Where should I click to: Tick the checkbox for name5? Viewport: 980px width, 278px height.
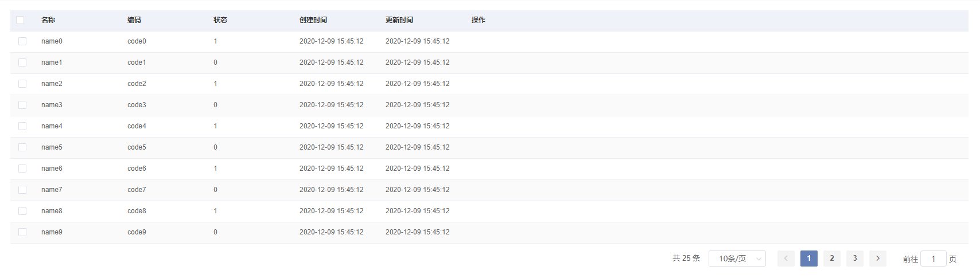(22, 147)
